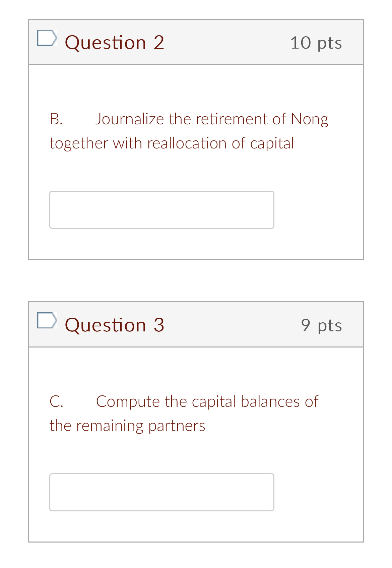Image resolution: width=392 pixels, height=568 pixels.
Task: Select the Question 2 answer entry field
Action: click(x=162, y=209)
